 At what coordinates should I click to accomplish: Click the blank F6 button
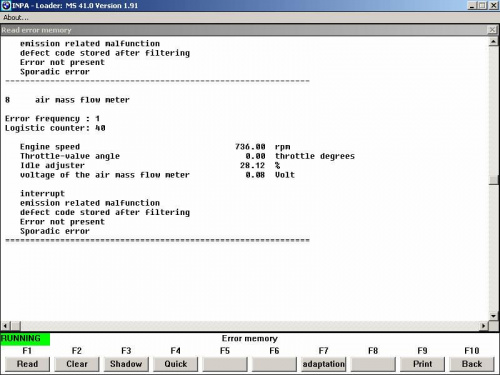pos(274,364)
